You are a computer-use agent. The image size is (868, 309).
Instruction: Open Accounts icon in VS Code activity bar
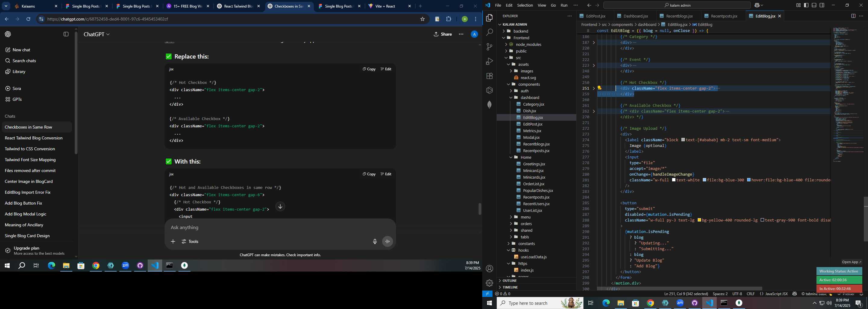coord(489,269)
